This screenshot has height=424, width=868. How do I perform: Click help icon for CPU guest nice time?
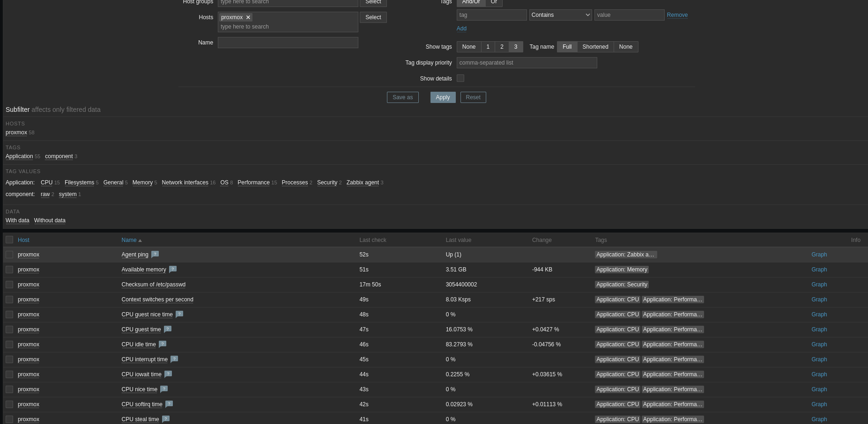(x=179, y=314)
